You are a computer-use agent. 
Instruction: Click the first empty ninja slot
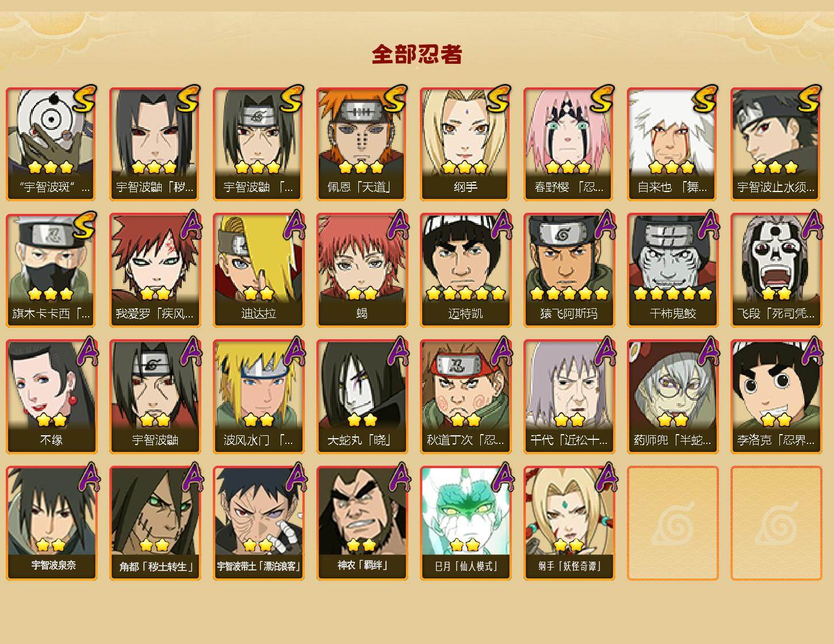click(672, 523)
